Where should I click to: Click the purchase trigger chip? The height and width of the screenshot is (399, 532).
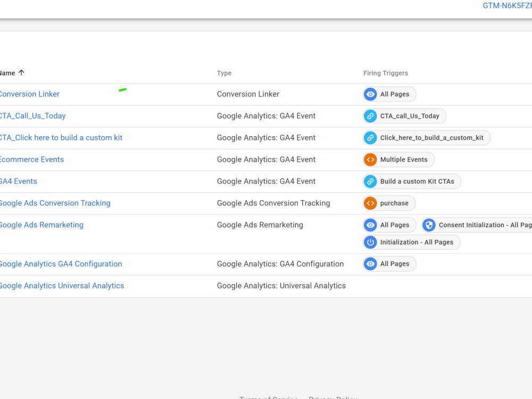(x=389, y=203)
